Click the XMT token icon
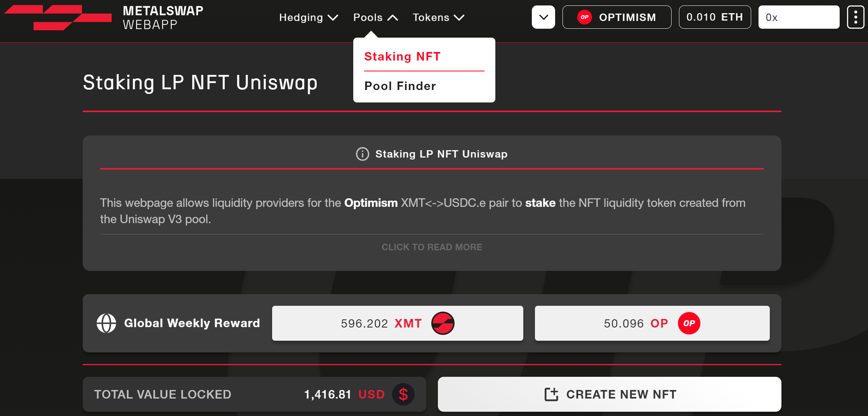Image resolution: width=868 pixels, height=416 pixels. coord(443,323)
